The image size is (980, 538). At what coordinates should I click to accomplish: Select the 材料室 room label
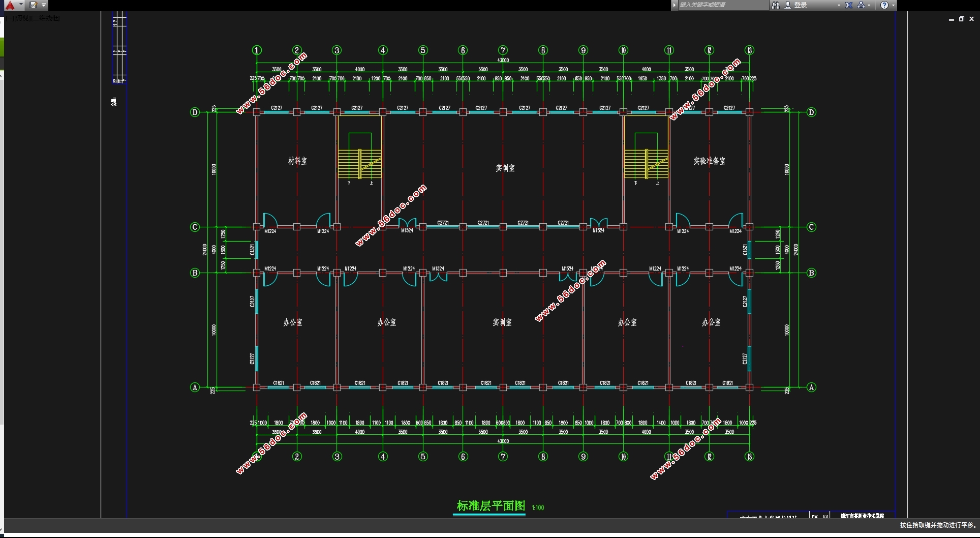point(297,161)
